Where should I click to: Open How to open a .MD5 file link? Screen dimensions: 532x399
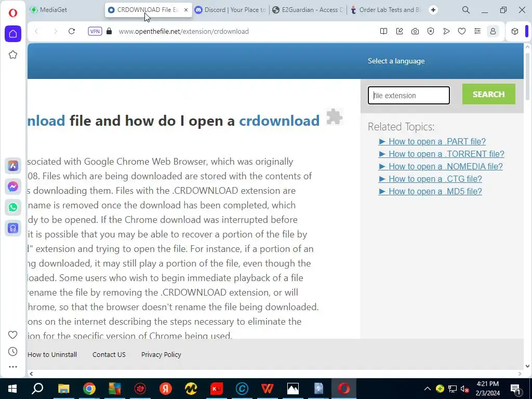430,191
